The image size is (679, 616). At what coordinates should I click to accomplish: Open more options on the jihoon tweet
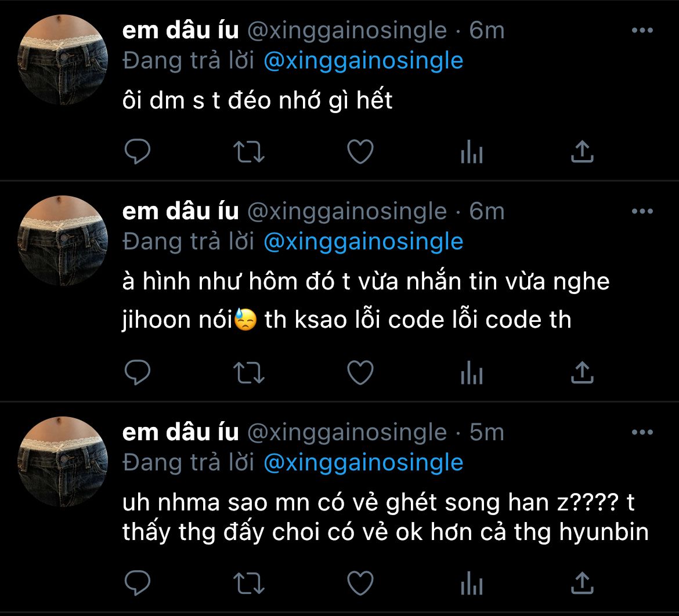(x=642, y=212)
